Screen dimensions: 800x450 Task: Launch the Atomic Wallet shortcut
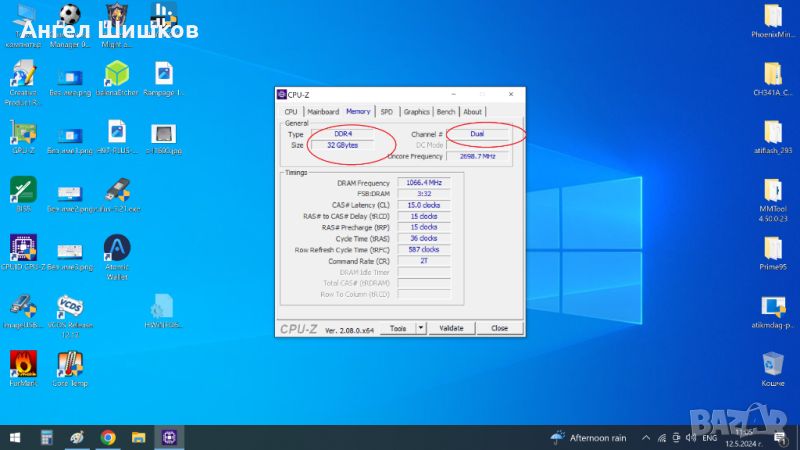[x=119, y=252]
